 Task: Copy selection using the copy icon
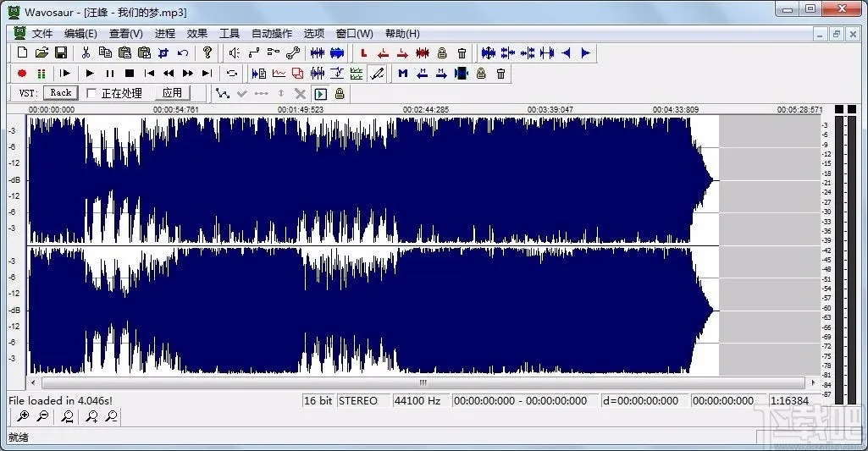pos(105,52)
